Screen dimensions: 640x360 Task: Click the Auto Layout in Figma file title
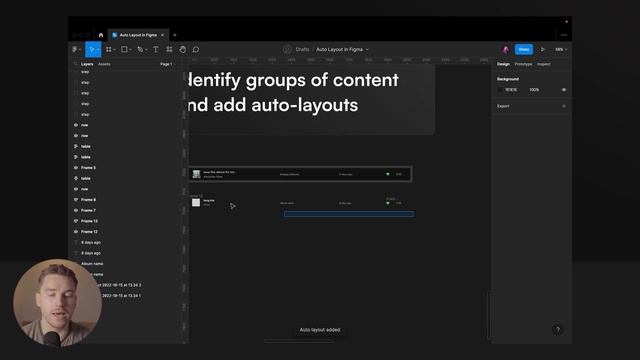click(340, 49)
